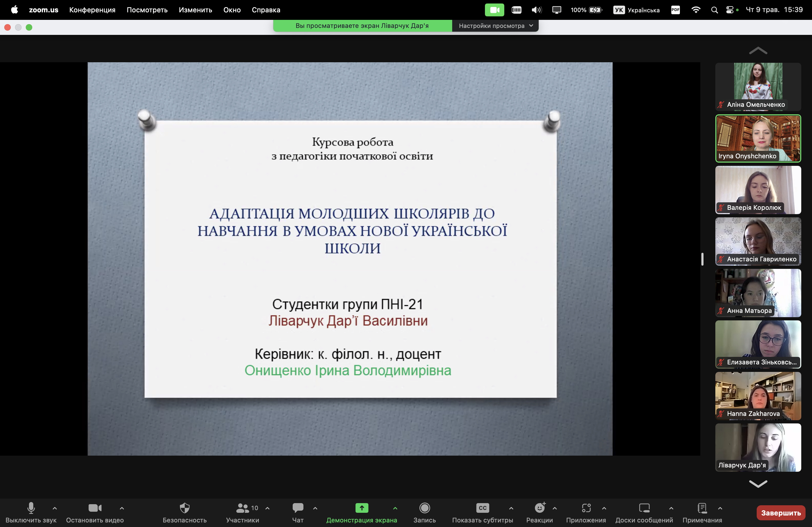Select Iryna Onyshchenko video thumbnail
Image resolution: width=812 pixels, height=527 pixels.
758,138
